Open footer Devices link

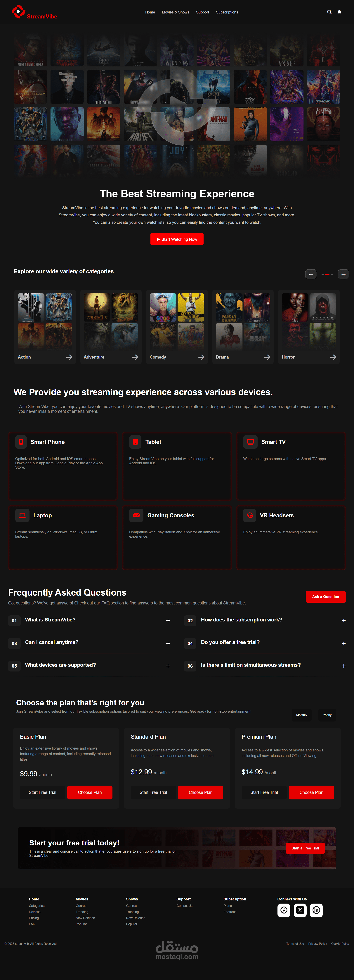pos(34,912)
